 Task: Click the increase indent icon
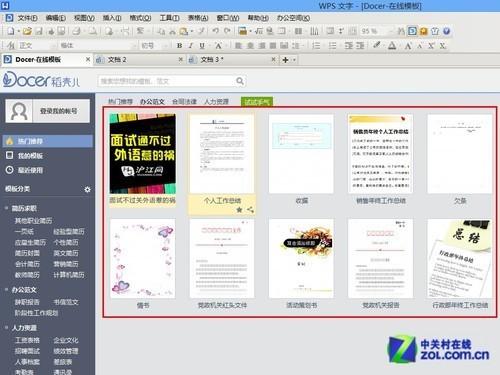click(360, 46)
